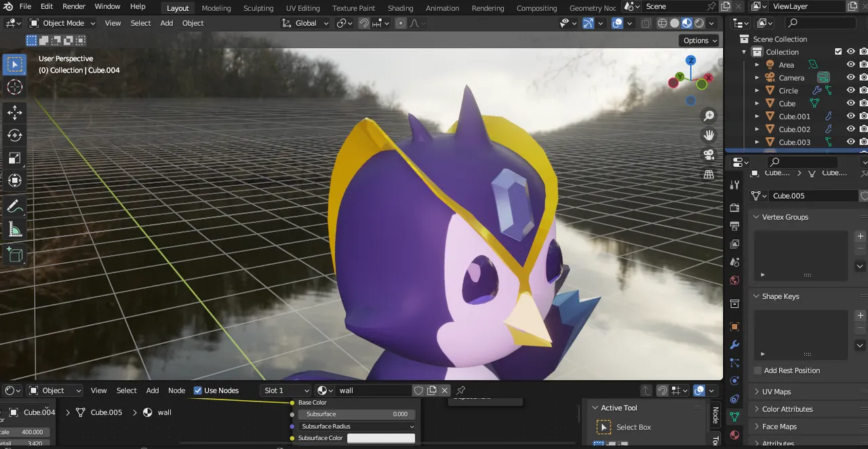Image resolution: width=868 pixels, height=449 pixels.
Task: Open the Scene properties tab
Action: [x=734, y=262]
